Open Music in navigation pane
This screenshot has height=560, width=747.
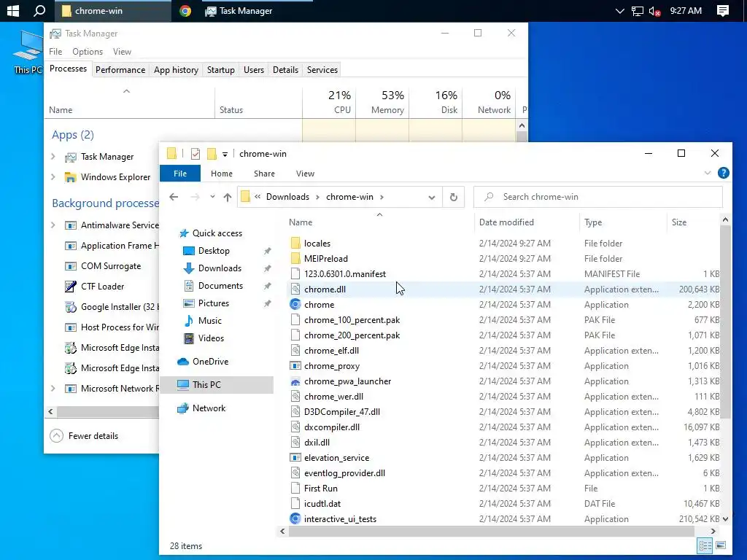pyautogui.click(x=209, y=321)
